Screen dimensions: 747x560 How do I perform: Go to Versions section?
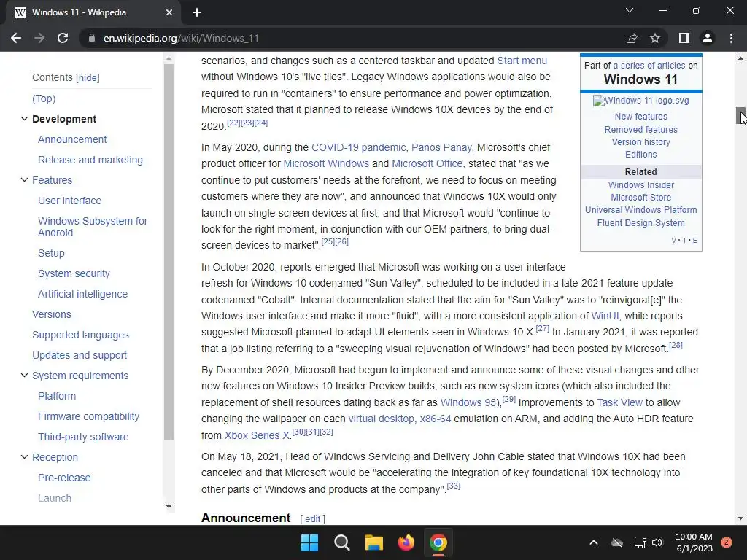coord(52,315)
